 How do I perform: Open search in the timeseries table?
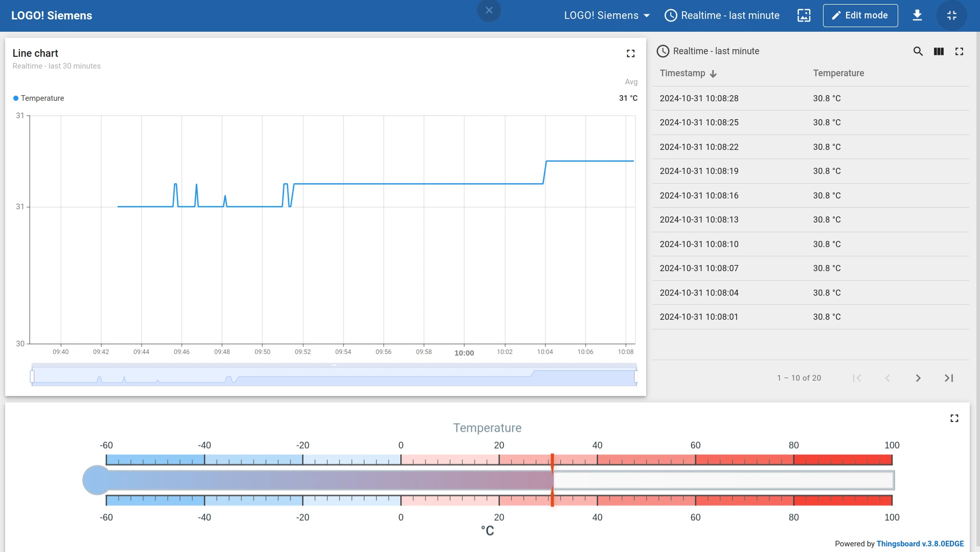pos(918,51)
